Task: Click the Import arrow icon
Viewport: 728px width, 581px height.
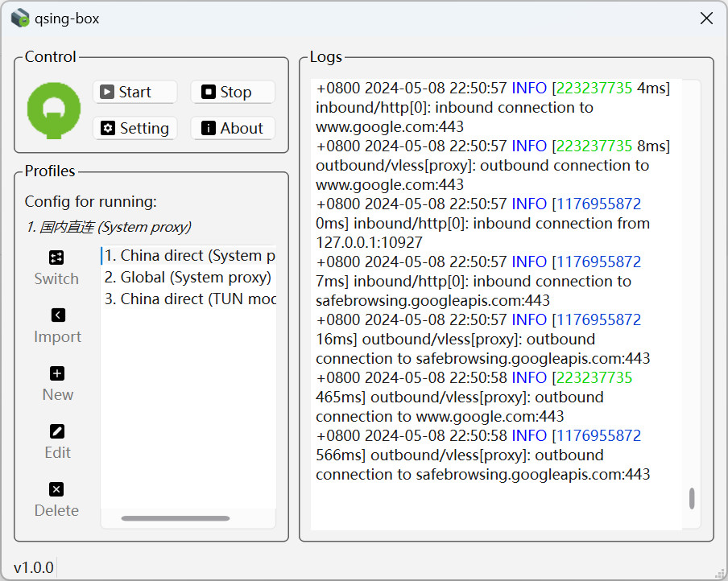Action: point(57,315)
